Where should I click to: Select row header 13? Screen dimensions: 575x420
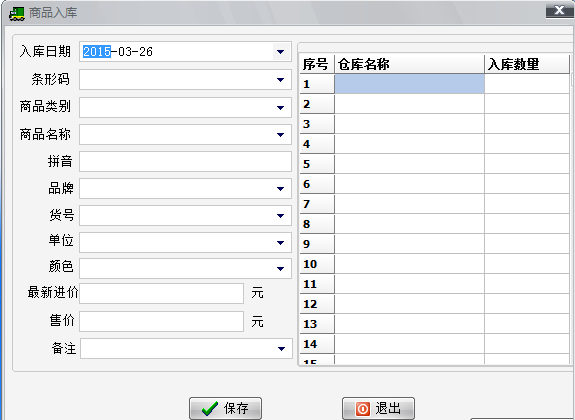(317, 324)
